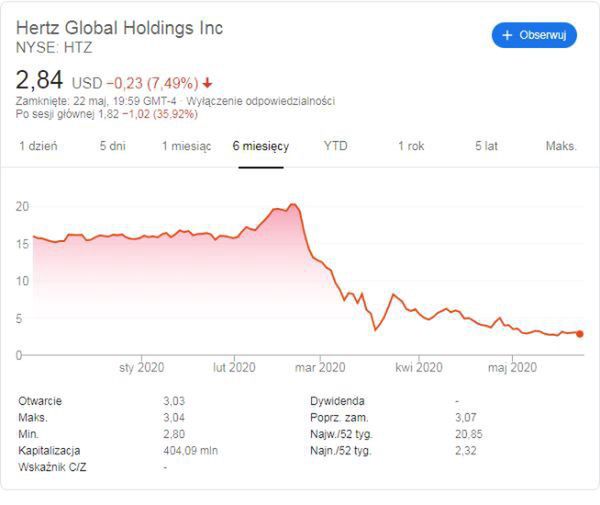Screen dimensions: 600x505
Task: Select the 1 miesiąc chart range
Action: pyautogui.click(x=186, y=146)
